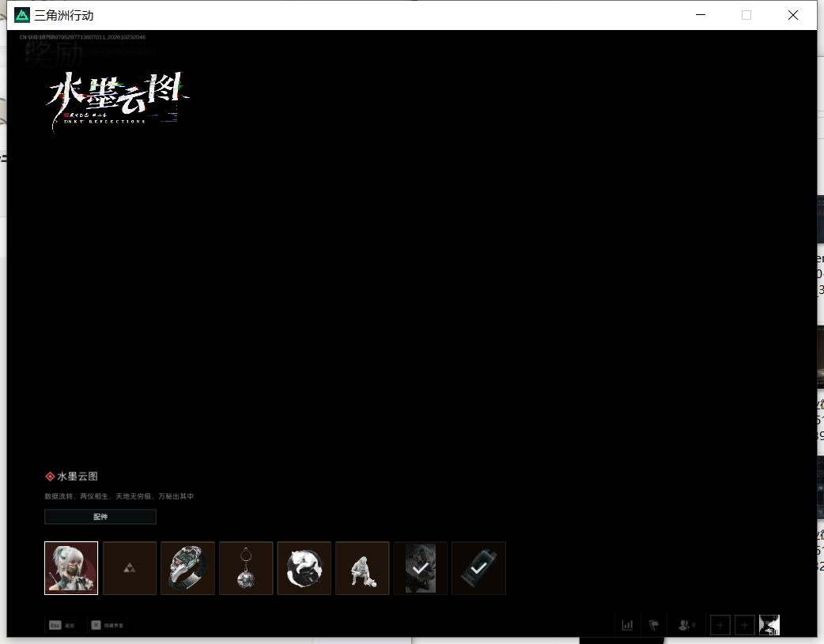The height and width of the screenshot is (644, 824).
Task: Click the H 隐藏界面 hide interface button
Action: (108, 625)
